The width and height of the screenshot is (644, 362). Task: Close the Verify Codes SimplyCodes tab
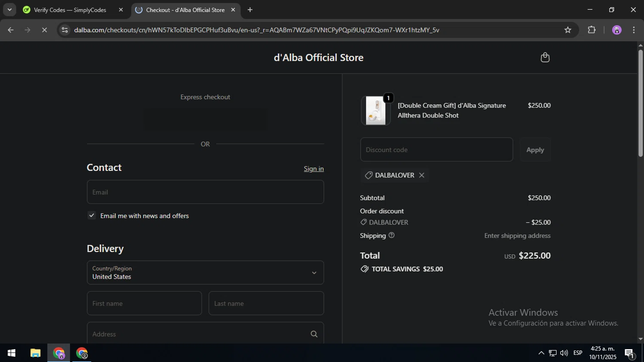pos(121,10)
